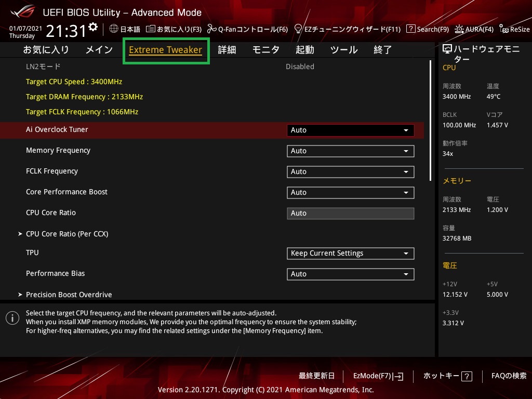Toggle ReSize BAR icon

point(504,29)
